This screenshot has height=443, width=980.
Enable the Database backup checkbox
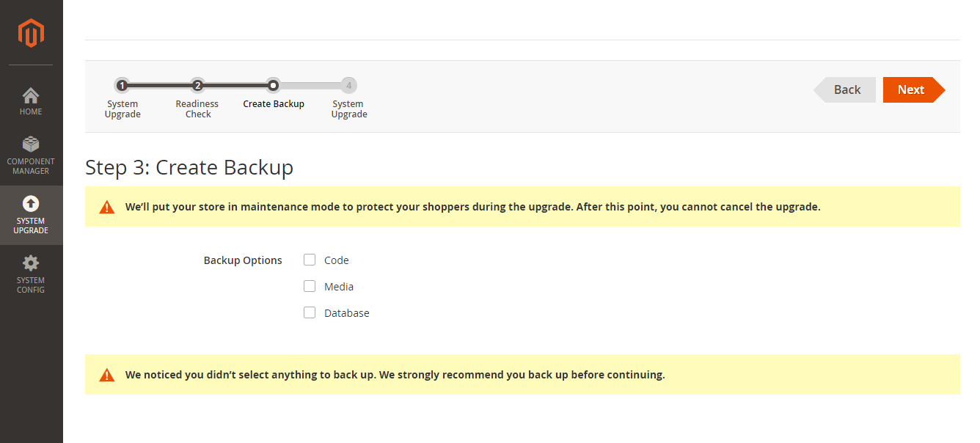click(x=310, y=312)
